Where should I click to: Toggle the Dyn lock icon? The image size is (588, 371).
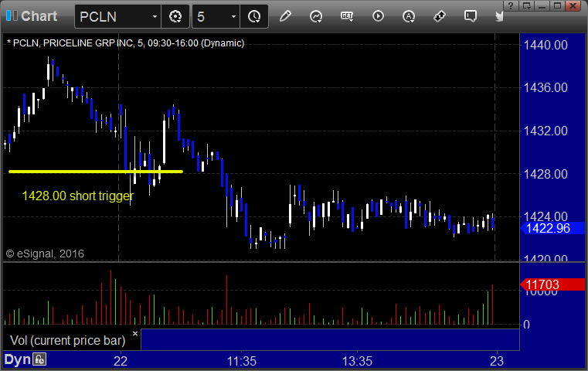coord(39,359)
